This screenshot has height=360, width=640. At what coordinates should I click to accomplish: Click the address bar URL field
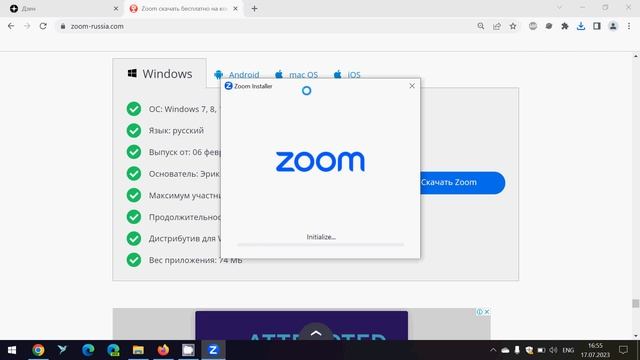265,26
